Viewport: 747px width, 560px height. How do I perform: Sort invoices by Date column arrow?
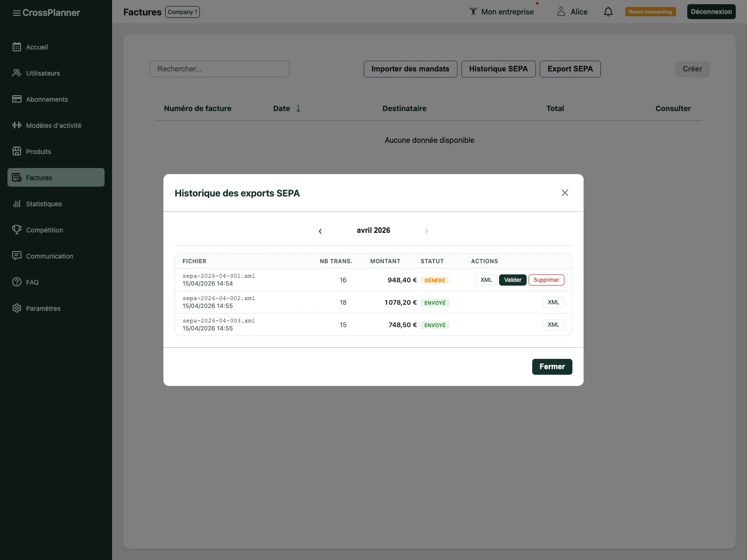298,108
